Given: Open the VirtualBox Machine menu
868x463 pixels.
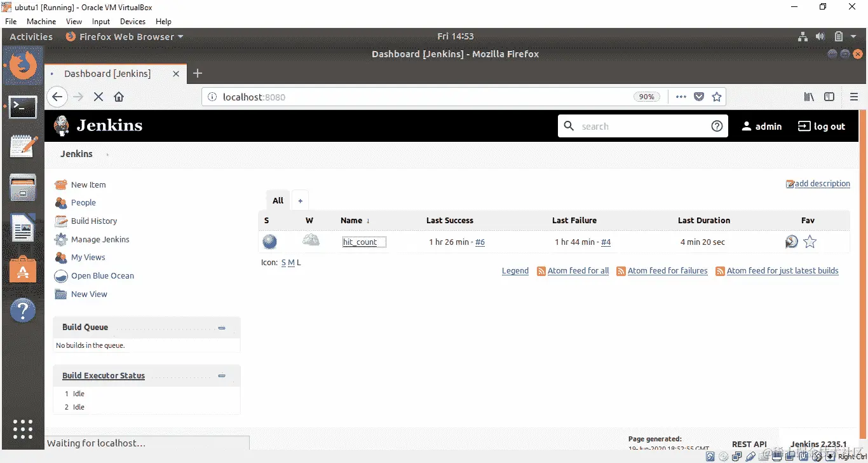Looking at the screenshot, I should coord(41,21).
